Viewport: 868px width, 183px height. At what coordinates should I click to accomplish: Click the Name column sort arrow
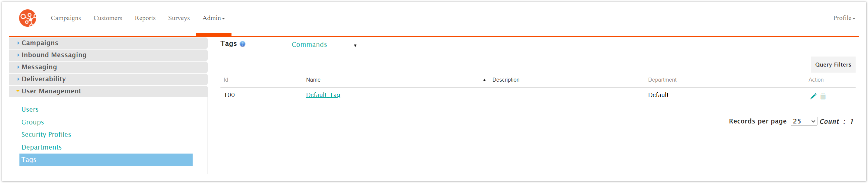[484, 80]
